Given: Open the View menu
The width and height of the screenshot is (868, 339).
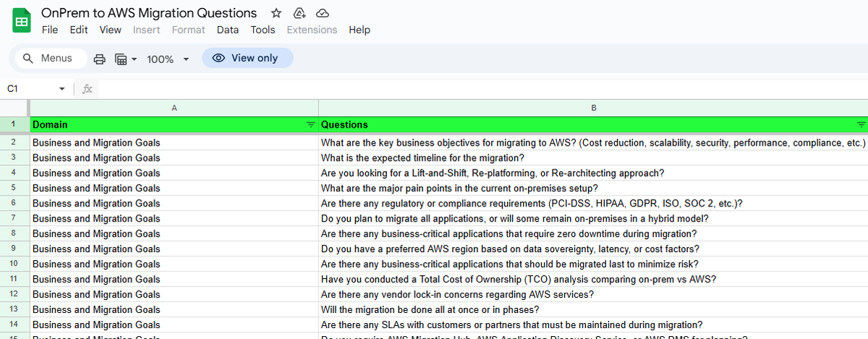Looking at the screenshot, I should [x=111, y=30].
